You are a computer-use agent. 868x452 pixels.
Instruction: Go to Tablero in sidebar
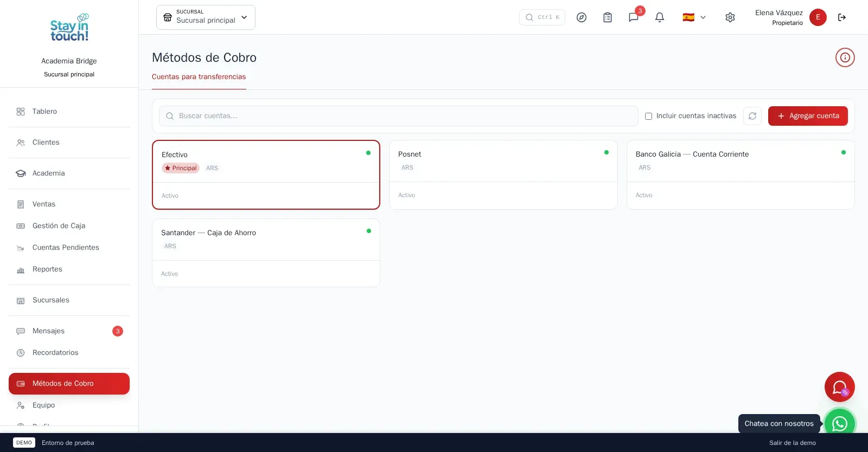(x=69, y=112)
